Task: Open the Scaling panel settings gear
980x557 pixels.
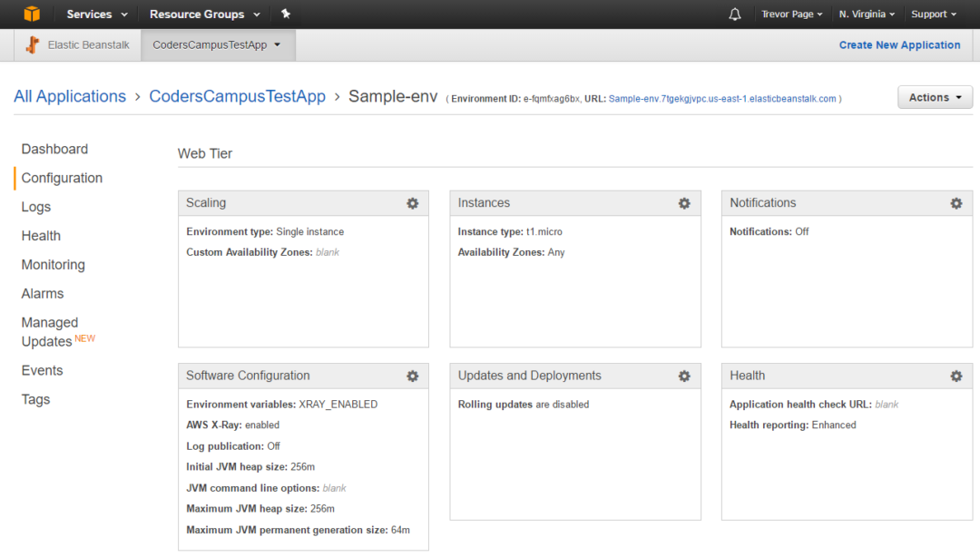Action: pos(413,203)
